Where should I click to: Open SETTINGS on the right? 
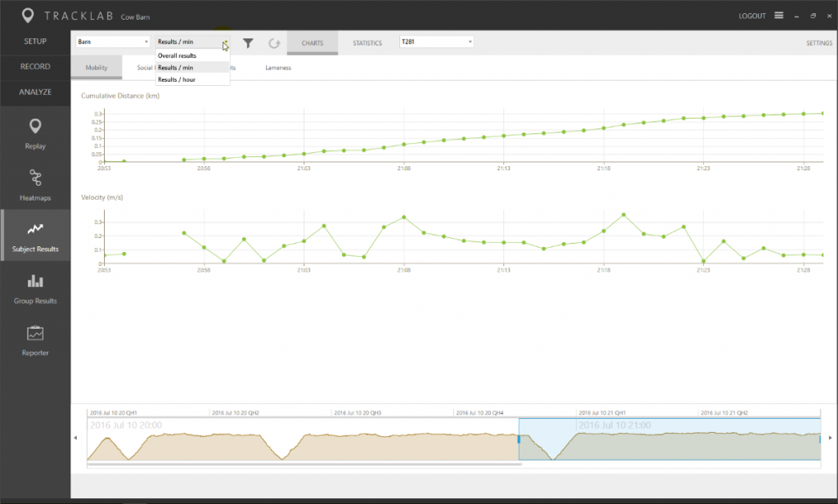pyautogui.click(x=818, y=42)
